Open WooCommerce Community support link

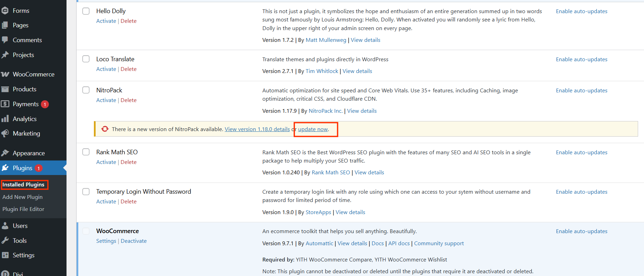439,243
